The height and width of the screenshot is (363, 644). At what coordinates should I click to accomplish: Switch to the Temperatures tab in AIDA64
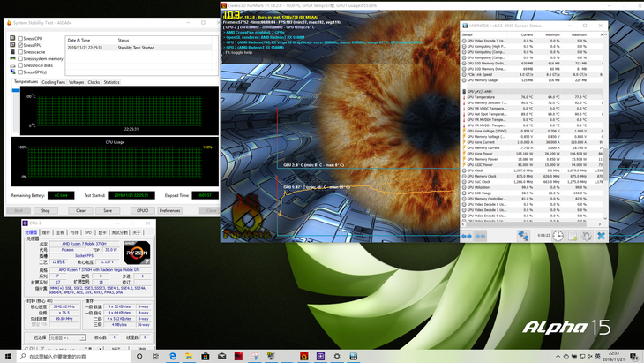click(x=26, y=82)
